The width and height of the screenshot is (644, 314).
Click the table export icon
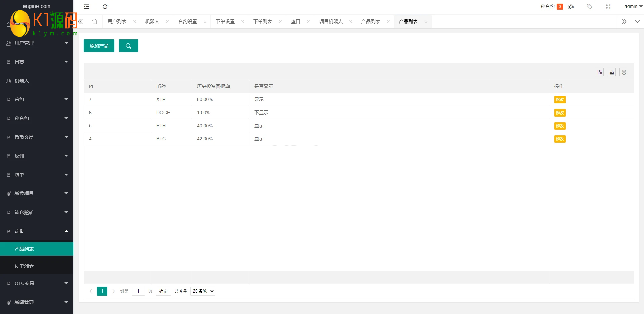coord(611,72)
